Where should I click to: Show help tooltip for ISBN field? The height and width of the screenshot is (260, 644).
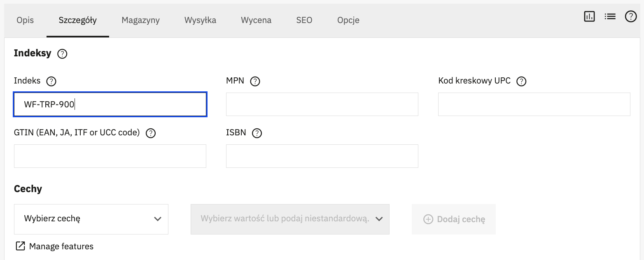[257, 133]
